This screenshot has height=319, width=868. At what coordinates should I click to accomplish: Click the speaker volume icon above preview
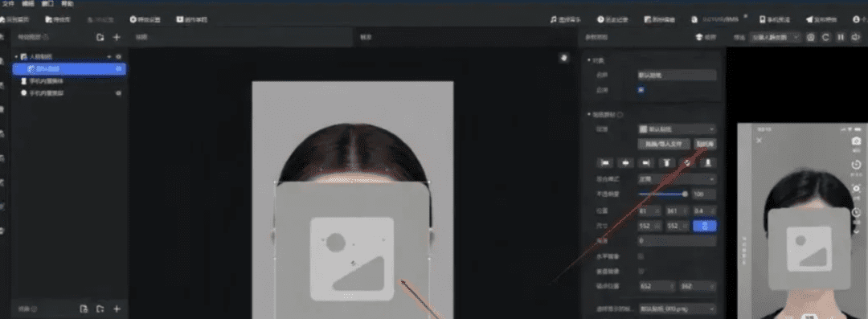point(855,37)
